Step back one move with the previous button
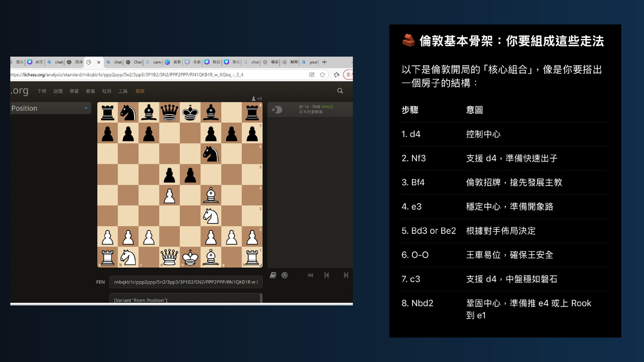Image resolution: width=644 pixels, height=362 pixels. (327, 275)
